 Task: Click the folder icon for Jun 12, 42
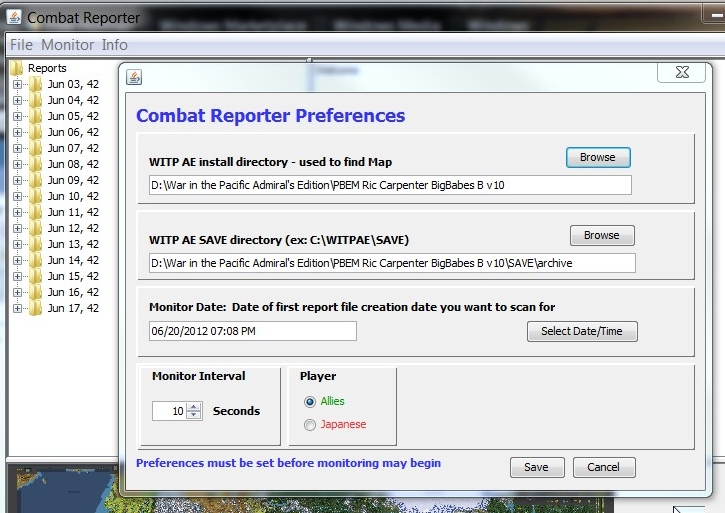36,229
